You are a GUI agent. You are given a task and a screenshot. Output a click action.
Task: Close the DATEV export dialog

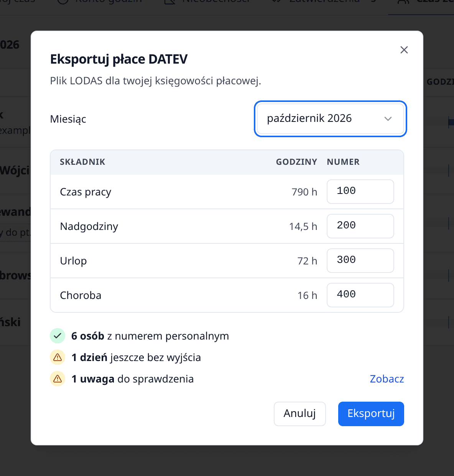[404, 50]
